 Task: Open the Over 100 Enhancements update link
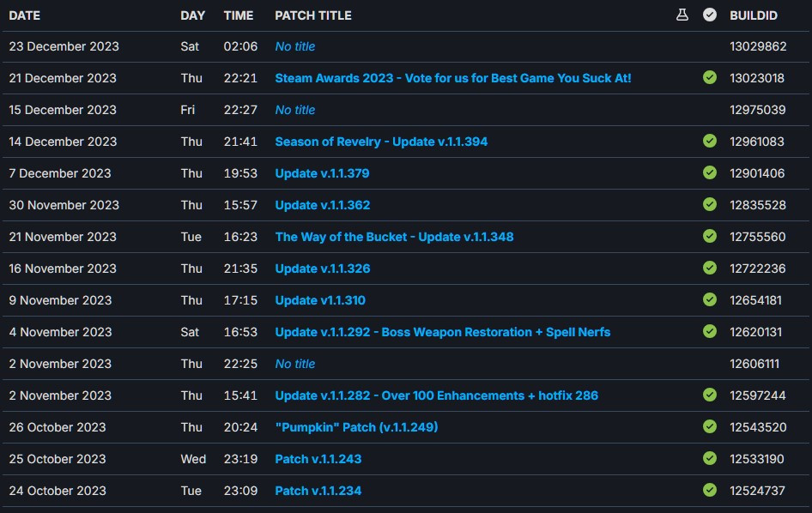point(436,395)
